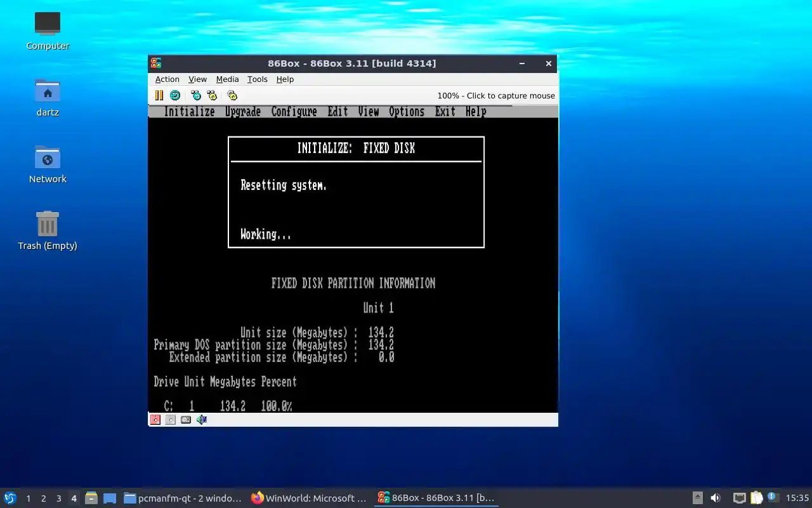Click the 'Extended partition size' line

pyautogui.click(x=282, y=358)
